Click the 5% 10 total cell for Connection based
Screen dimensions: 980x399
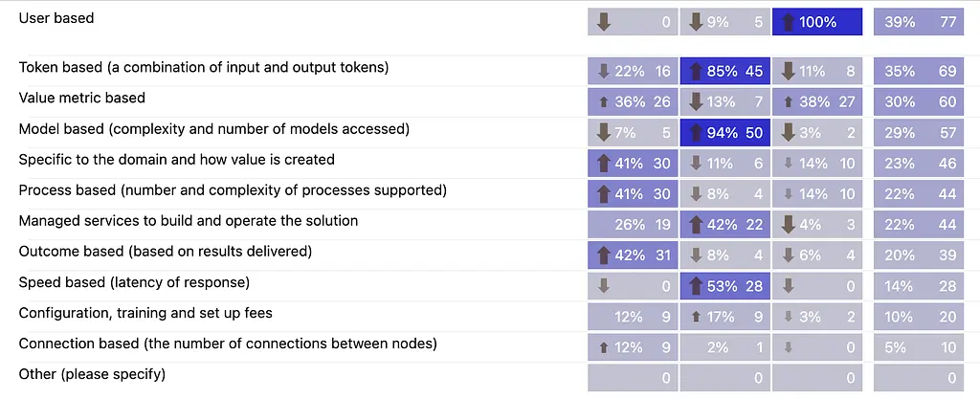pyautogui.click(x=920, y=347)
